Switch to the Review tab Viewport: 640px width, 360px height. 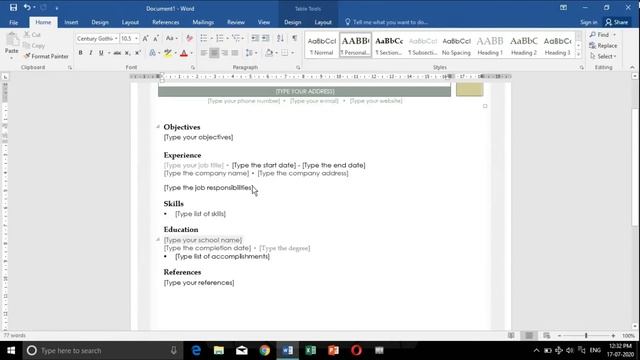(236, 22)
